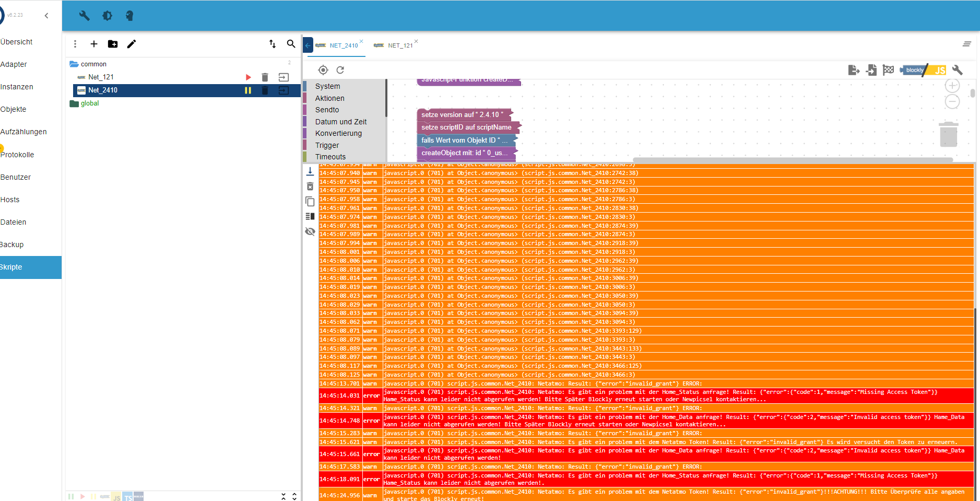Close the NET_2410 editor tab
The height and width of the screenshot is (501, 980).
pyautogui.click(x=361, y=41)
